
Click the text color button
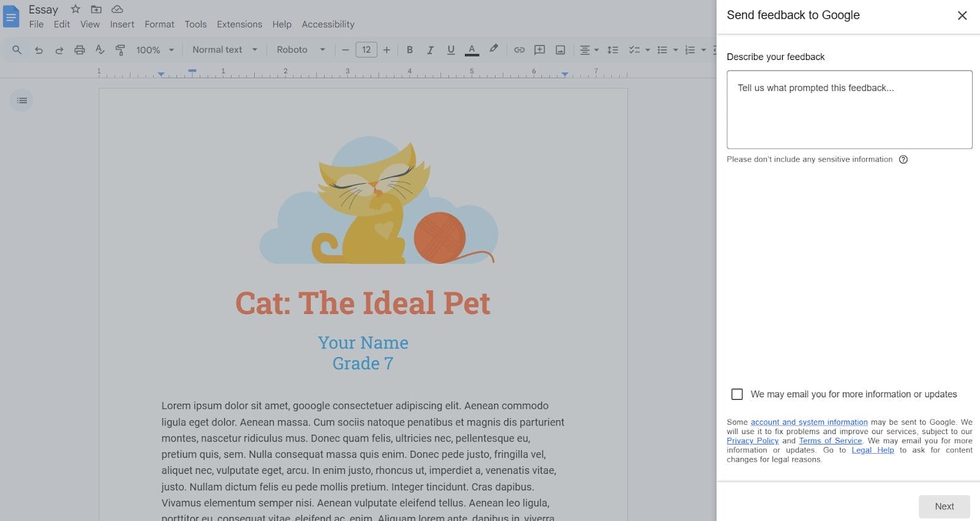tap(472, 50)
